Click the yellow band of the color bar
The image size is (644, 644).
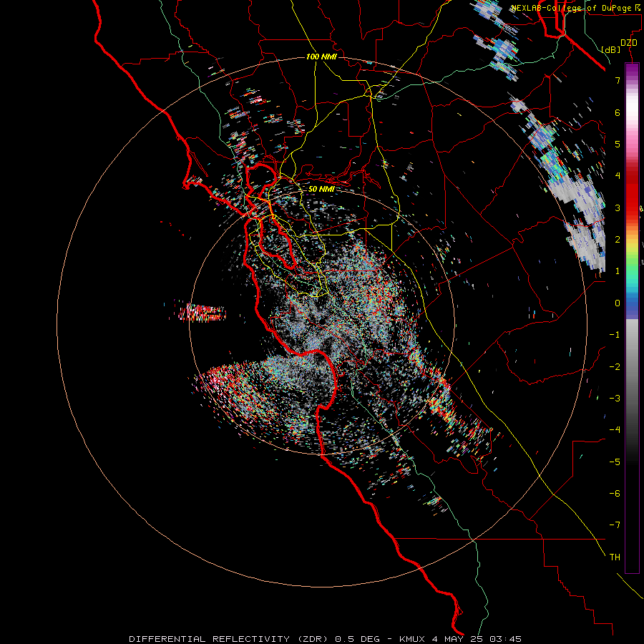[x=632, y=245]
